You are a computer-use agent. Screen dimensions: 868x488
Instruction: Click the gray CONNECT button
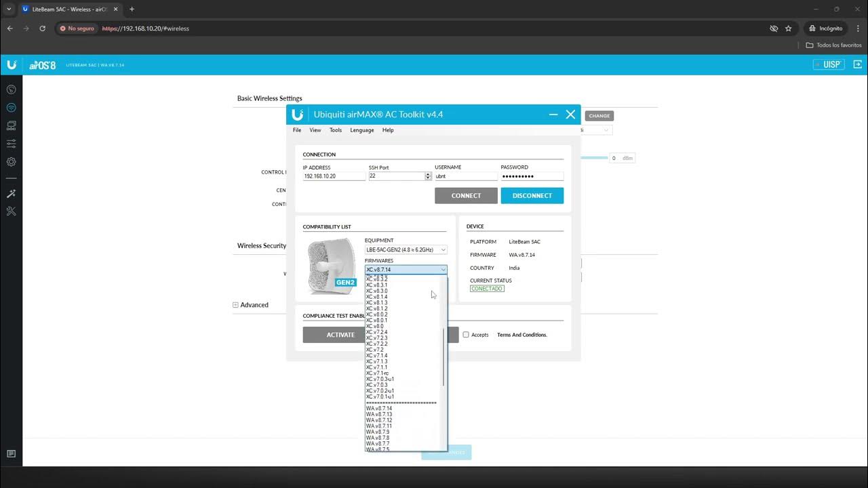(466, 195)
